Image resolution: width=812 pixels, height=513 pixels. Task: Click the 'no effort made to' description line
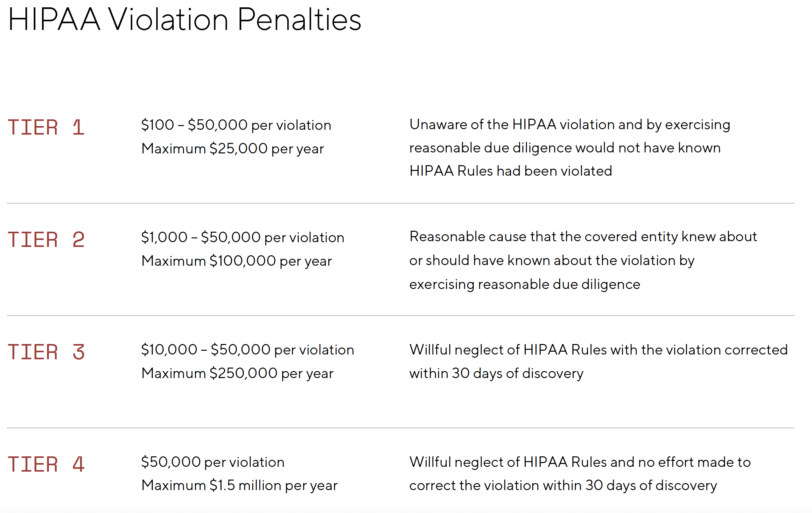pyautogui.click(x=580, y=462)
